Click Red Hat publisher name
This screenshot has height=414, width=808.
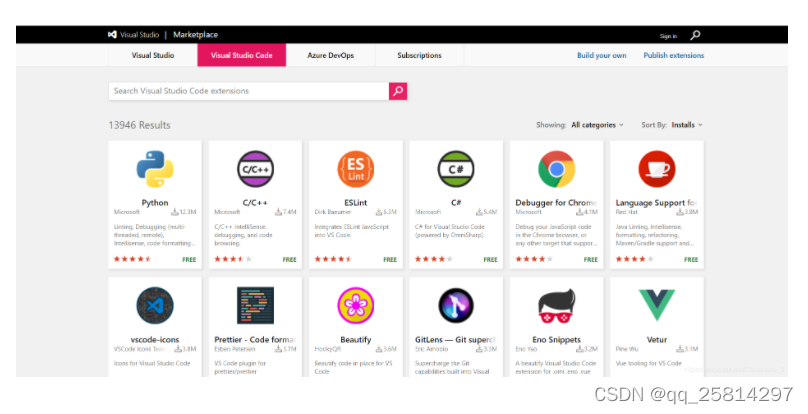pyautogui.click(x=627, y=212)
